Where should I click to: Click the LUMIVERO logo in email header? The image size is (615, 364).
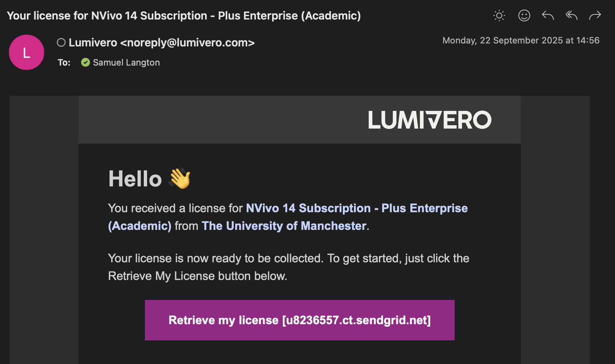click(x=430, y=120)
